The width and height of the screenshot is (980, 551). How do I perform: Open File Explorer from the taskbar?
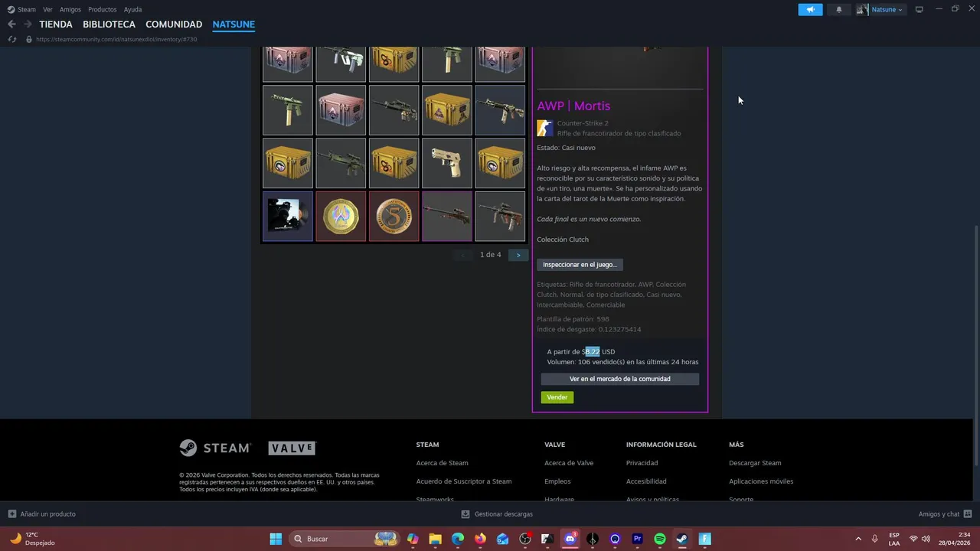pos(435,539)
